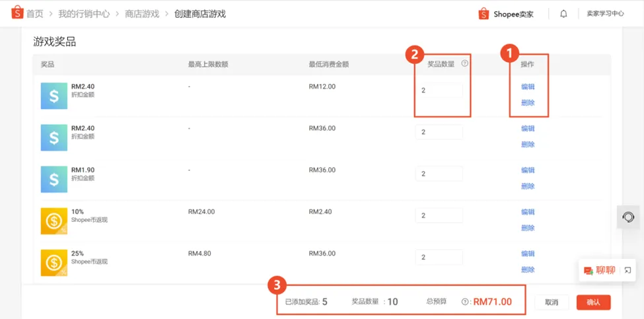Click the Shopee logo beside 首页
644x319 pixels.
pos(17,13)
